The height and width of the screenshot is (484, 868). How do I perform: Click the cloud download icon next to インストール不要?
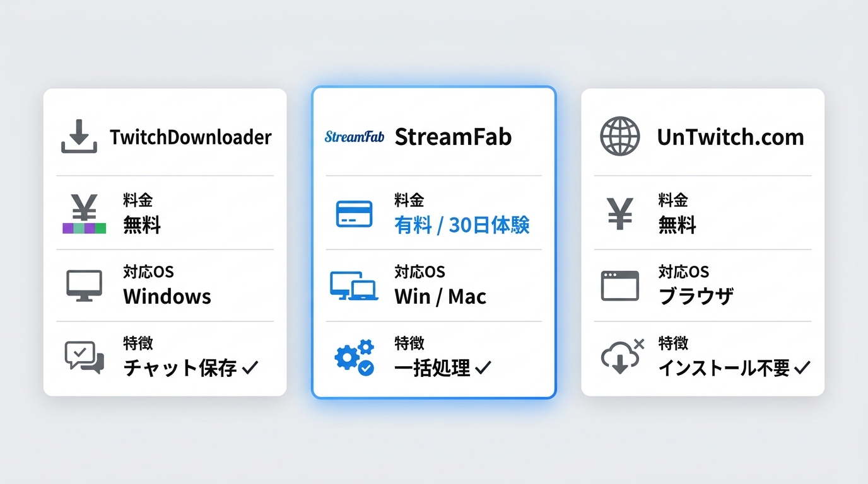tap(622, 357)
